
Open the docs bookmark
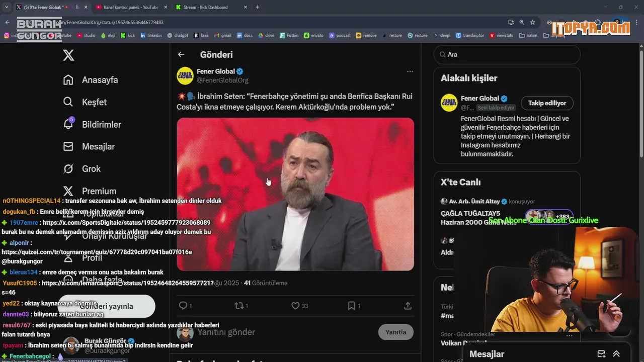coord(245,36)
